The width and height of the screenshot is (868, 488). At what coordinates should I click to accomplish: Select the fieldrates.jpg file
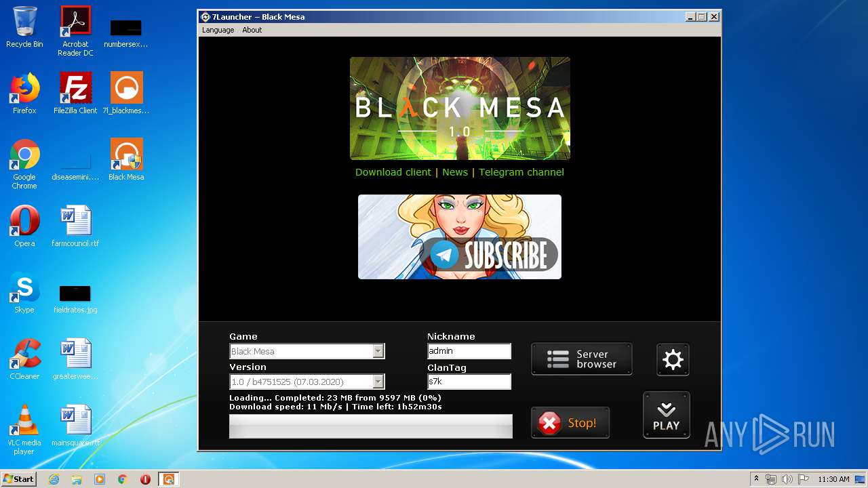click(x=75, y=298)
